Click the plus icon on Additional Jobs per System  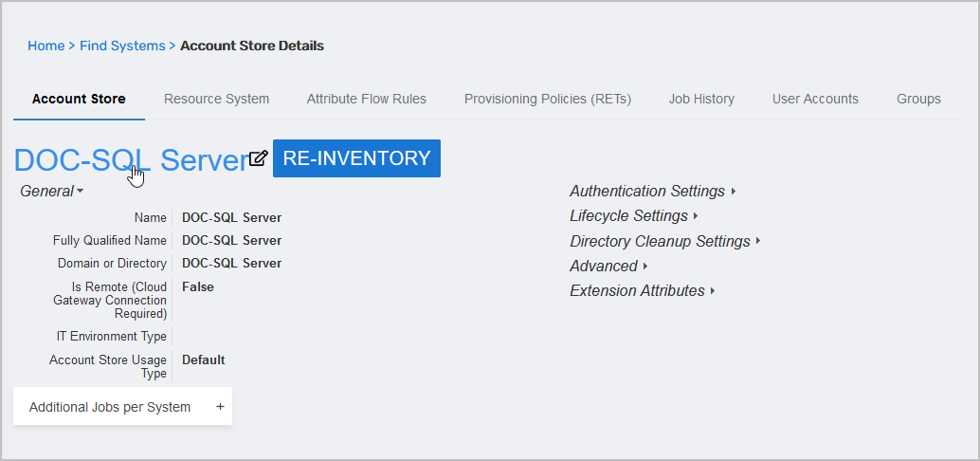tap(220, 407)
